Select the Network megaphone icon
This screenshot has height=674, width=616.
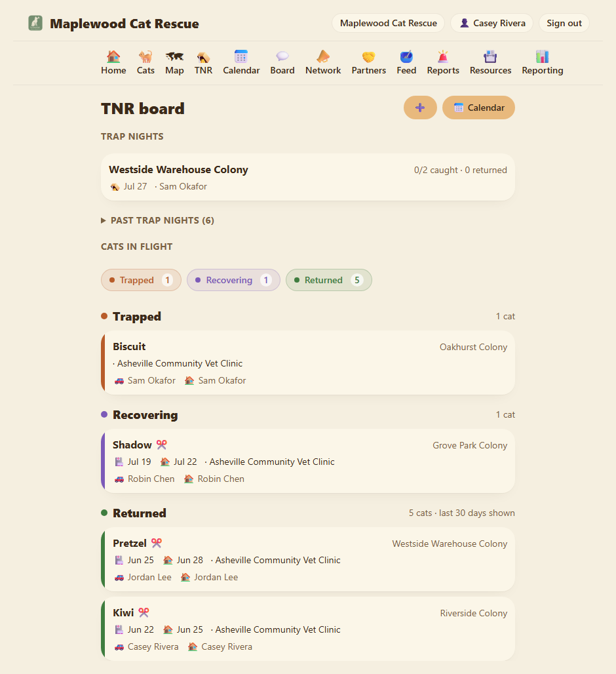pos(323,57)
